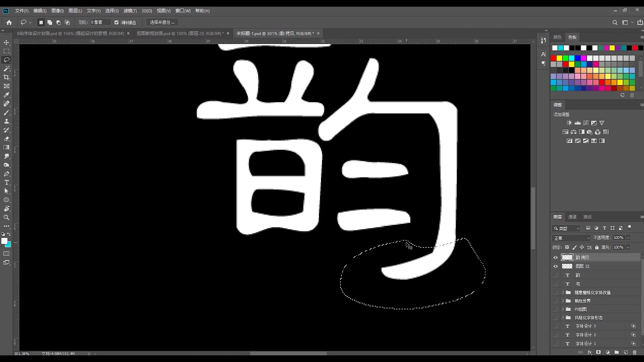Viewport: 644px width, 362px height.
Task: Select the Smudge tool
Action: coord(6,156)
